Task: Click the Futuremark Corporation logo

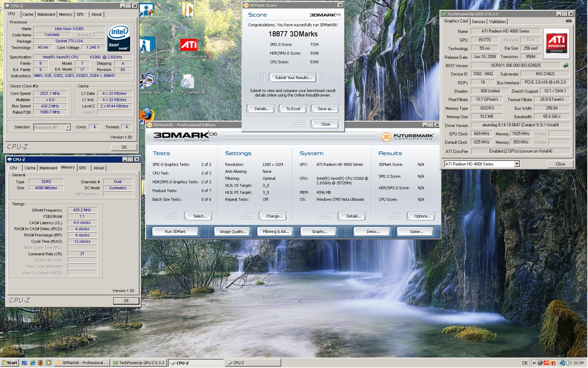Action: pyautogui.click(x=408, y=136)
